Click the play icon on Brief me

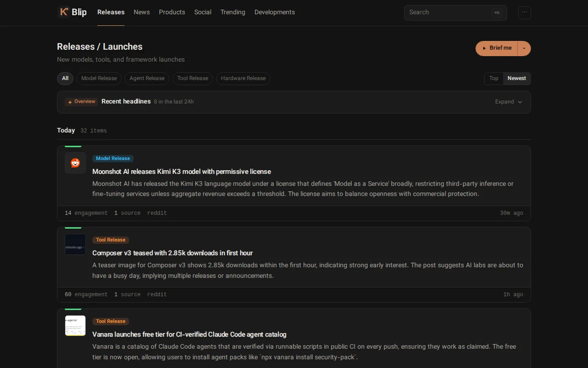[x=484, y=48]
